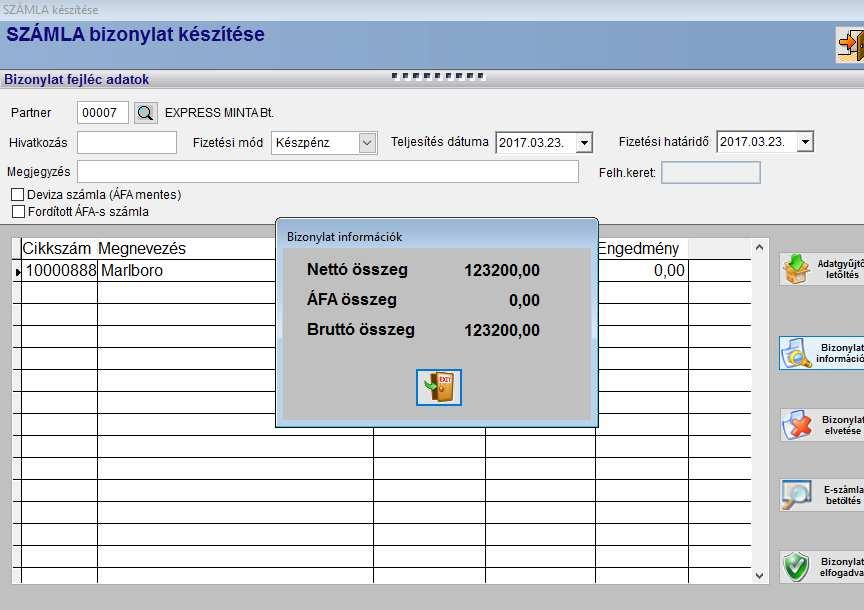The image size is (864, 610).
Task: Expand the Fizetési határidő date picker
Action: [805, 142]
